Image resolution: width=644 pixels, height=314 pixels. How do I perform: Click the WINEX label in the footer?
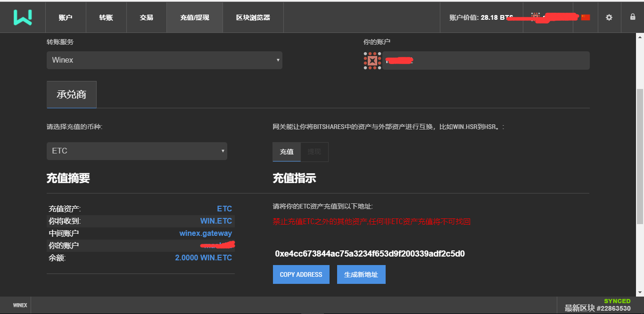[x=20, y=305]
